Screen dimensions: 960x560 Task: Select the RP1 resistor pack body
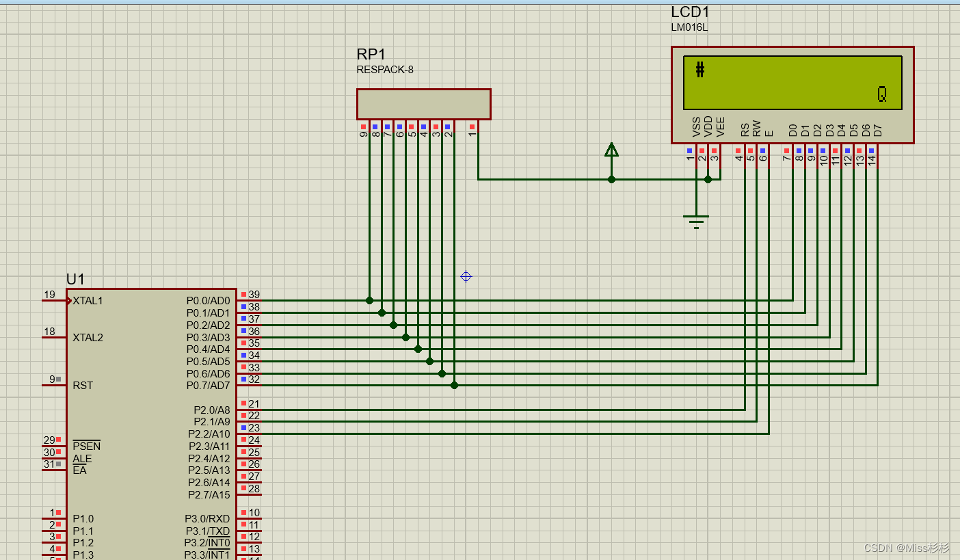pos(423,104)
